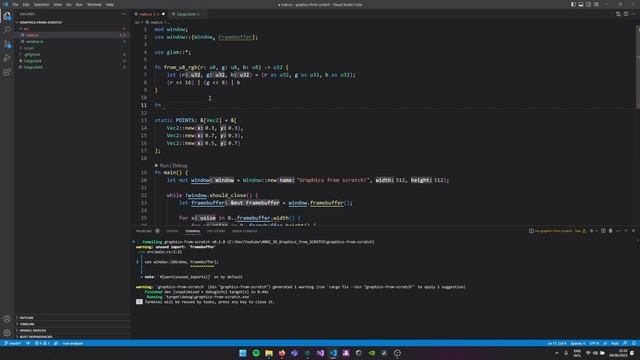
Task: Collapse the GRAPHICS-FROM-SCRATCH root folder
Action: (x=39, y=22)
